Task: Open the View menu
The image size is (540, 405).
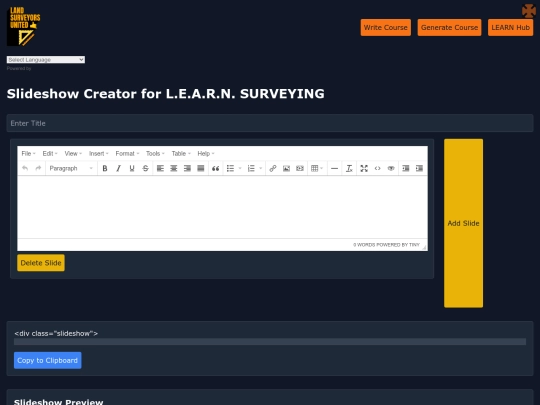Action: tap(73, 154)
